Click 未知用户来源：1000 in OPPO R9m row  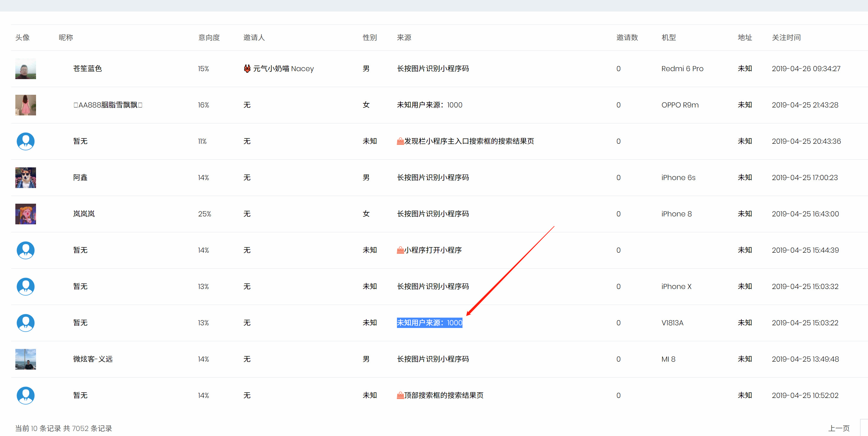tap(430, 105)
